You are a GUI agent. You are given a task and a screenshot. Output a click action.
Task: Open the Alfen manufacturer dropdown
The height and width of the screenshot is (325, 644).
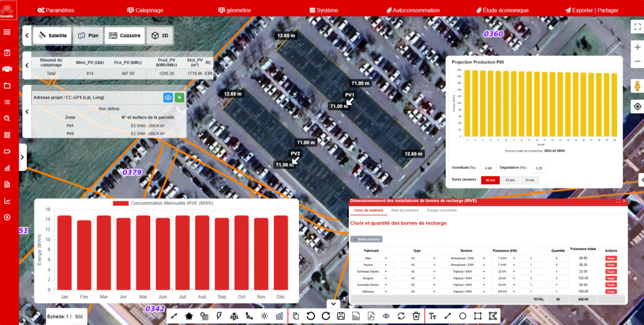click(370, 258)
